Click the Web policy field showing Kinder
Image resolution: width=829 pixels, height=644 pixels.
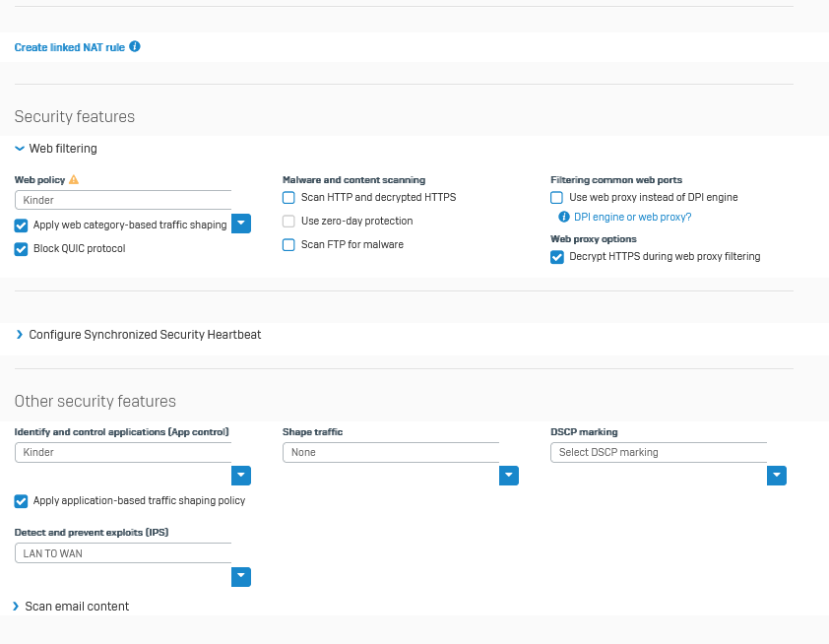pyautogui.click(x=122, y=200)
